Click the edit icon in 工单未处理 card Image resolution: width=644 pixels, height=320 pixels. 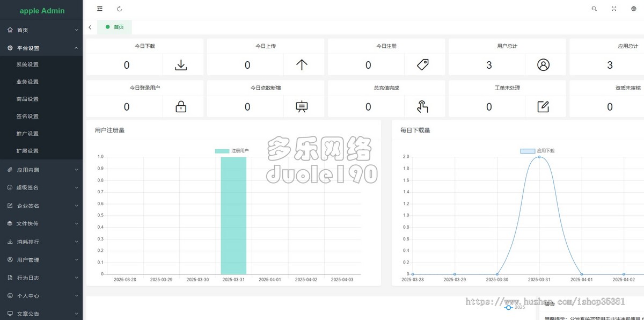click(544, 107)
